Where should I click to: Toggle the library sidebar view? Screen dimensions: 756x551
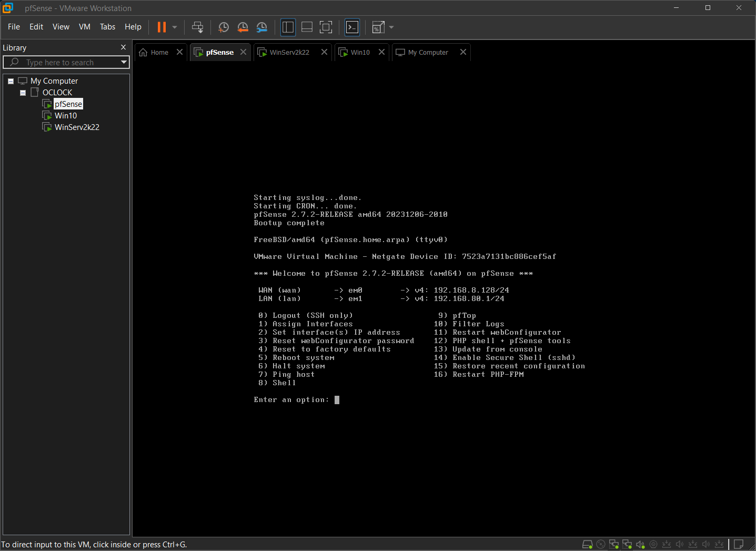coord(288,27)
